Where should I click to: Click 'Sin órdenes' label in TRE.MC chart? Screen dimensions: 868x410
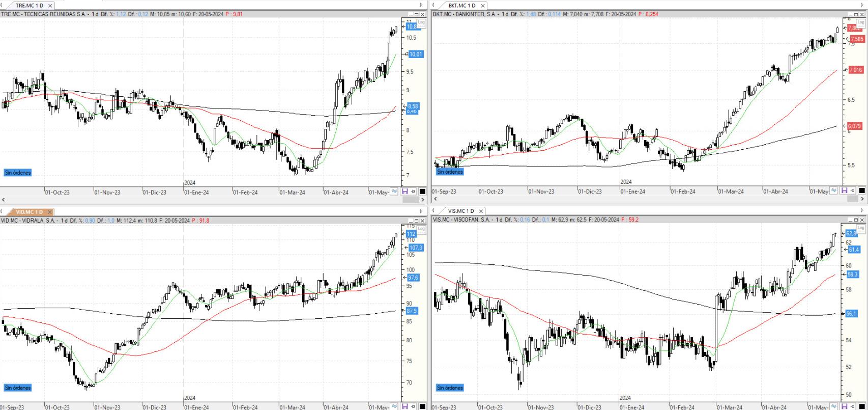click(18, 173)
